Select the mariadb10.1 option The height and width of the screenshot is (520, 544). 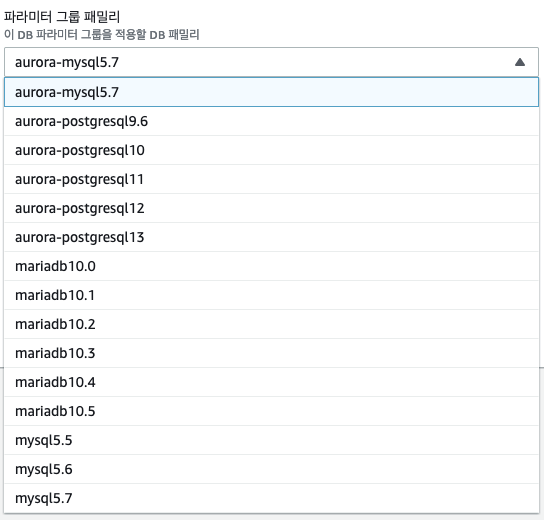[271, 295]
